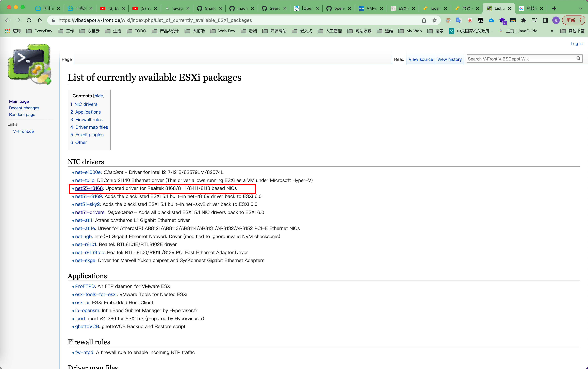Expand the tab search chevron

tap(580, 8)
